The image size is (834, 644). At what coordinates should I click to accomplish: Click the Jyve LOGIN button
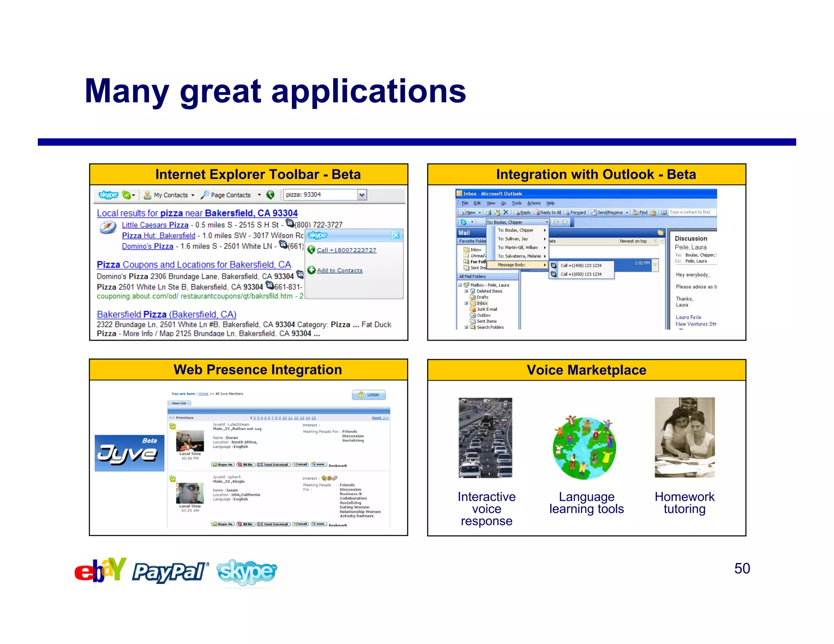pyautogui.click(x=369, y=395)
